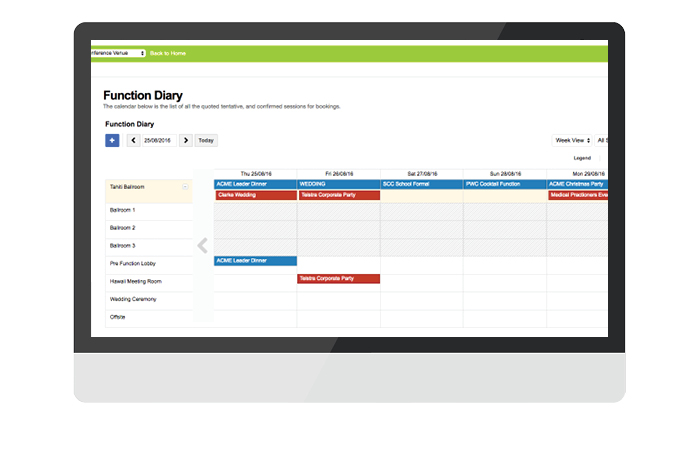Select Telstra Corporate Party in Hawaii Meeting Room
The height and width of the screenshot is (450, 700).
pyautogui.click(x=338, y=279)
